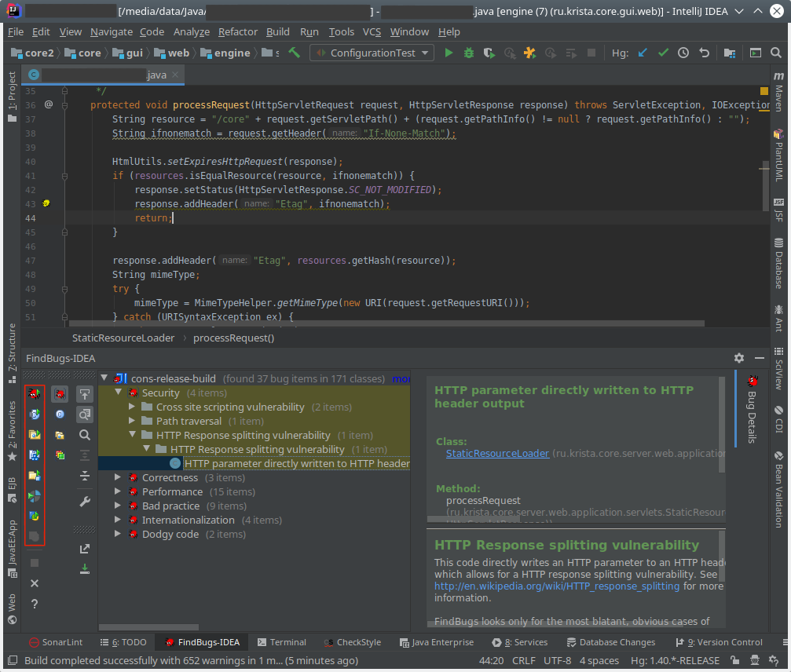Expand the Performance bug category node
Screen dimensions: 791x672
click(118, 492)
